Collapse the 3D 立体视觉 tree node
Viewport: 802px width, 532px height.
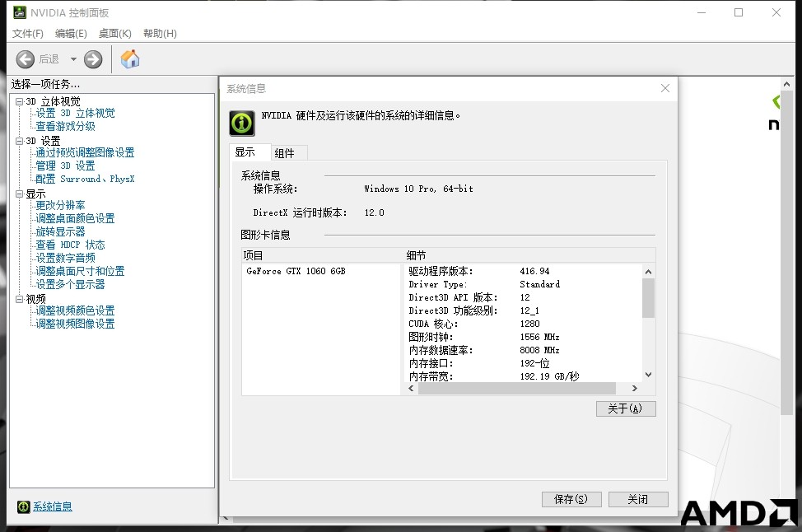pyautogui.click(x=20, y=101)
